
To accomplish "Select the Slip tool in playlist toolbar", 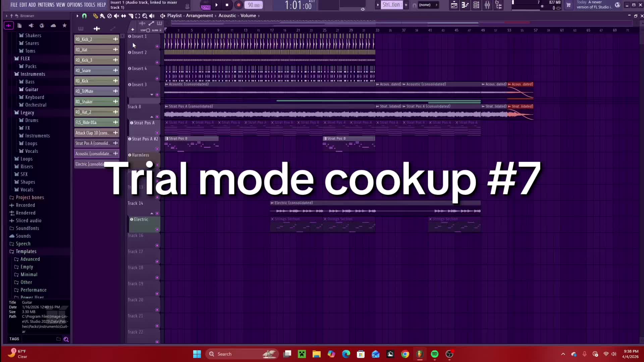I will click(123, 16).
